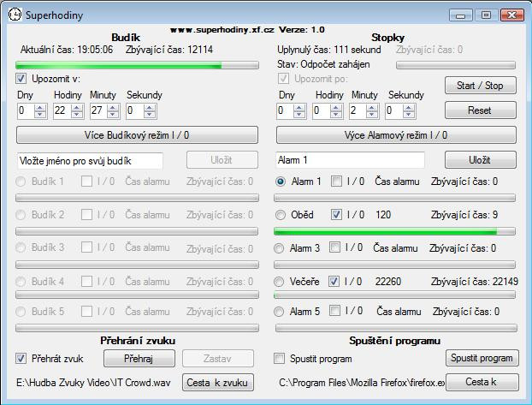Enable the I / 0 checkbox for Alarm 3
The image size is (532, 405).
[334, 247]
